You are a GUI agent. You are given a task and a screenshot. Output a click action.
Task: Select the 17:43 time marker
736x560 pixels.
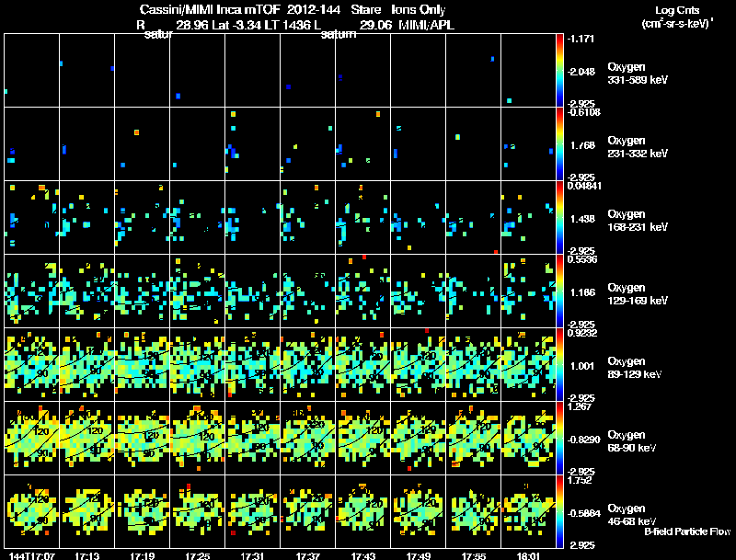click(x=362, y=556)
